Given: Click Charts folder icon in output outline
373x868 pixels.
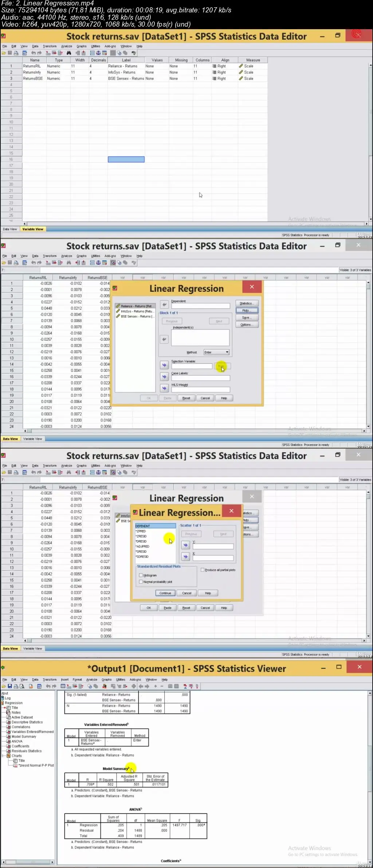Looking at the screenshot, I should (x=9, y=756).
